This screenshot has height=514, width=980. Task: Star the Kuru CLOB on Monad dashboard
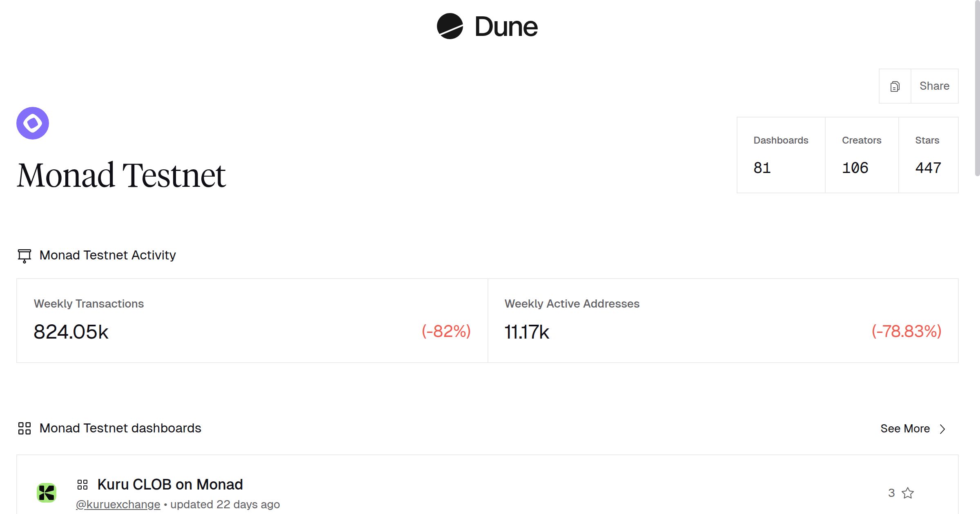tap(908, 493)
